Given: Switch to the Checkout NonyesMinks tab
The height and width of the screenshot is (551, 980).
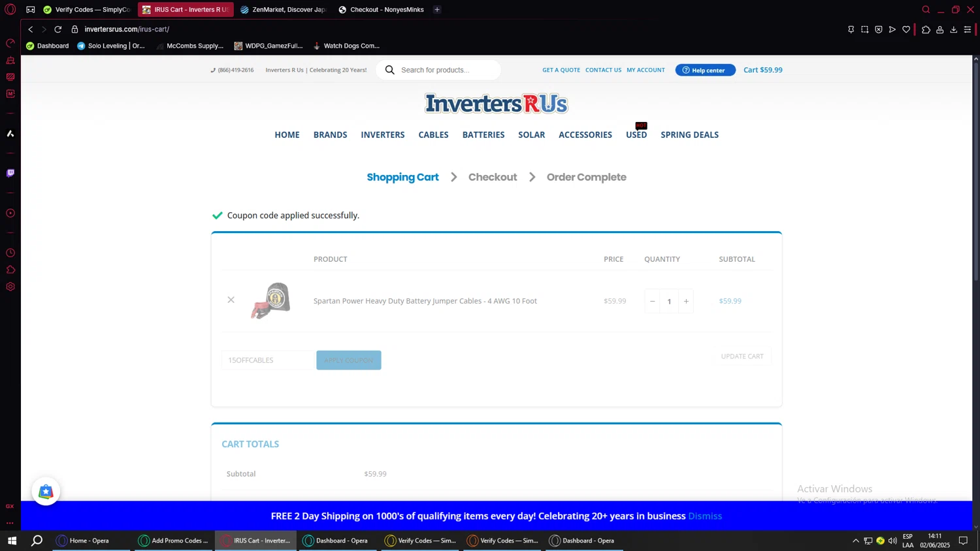Looking at the screenshot, I should coord(381,10).
